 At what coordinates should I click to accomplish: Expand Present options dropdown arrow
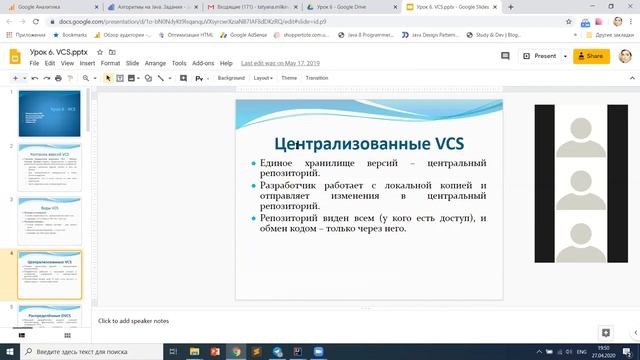565,56
